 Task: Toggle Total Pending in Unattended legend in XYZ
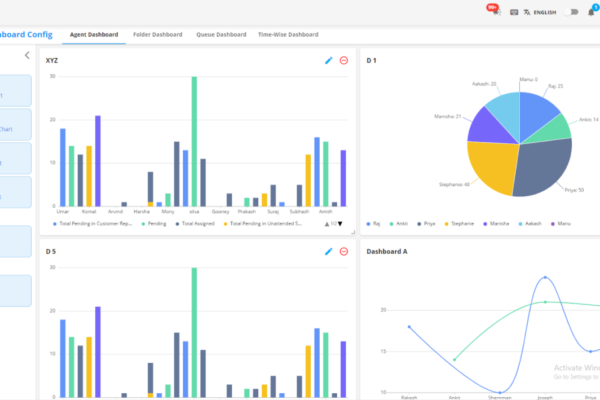[262, 224]
